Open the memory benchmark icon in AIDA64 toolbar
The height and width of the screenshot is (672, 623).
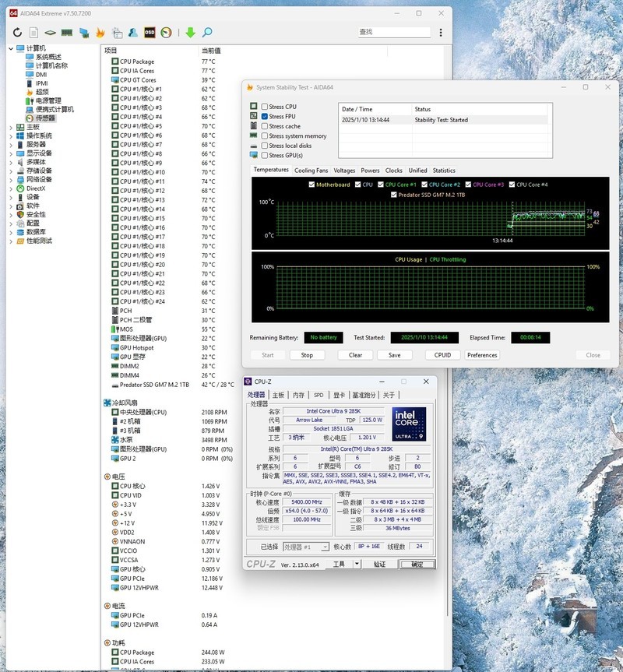tap(65, 33)
